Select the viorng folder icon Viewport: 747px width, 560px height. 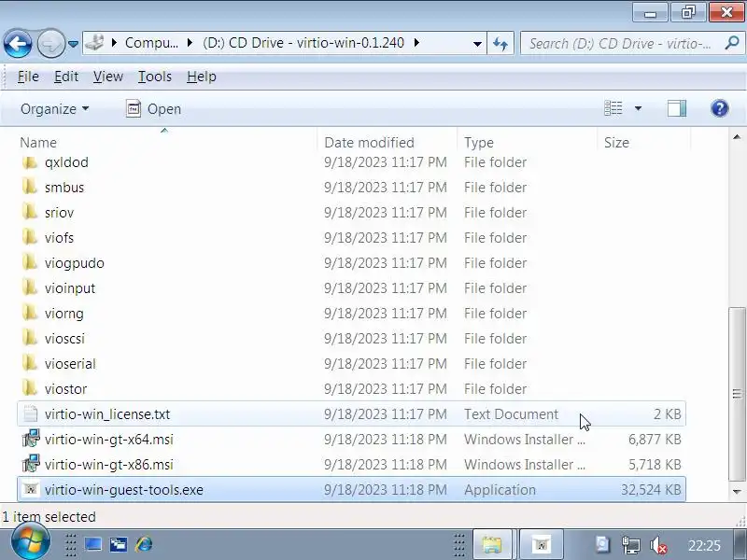click(30, 314)
